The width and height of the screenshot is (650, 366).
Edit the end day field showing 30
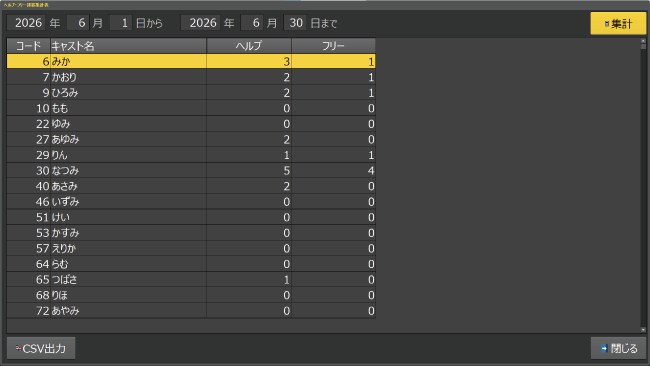[295, 23]
